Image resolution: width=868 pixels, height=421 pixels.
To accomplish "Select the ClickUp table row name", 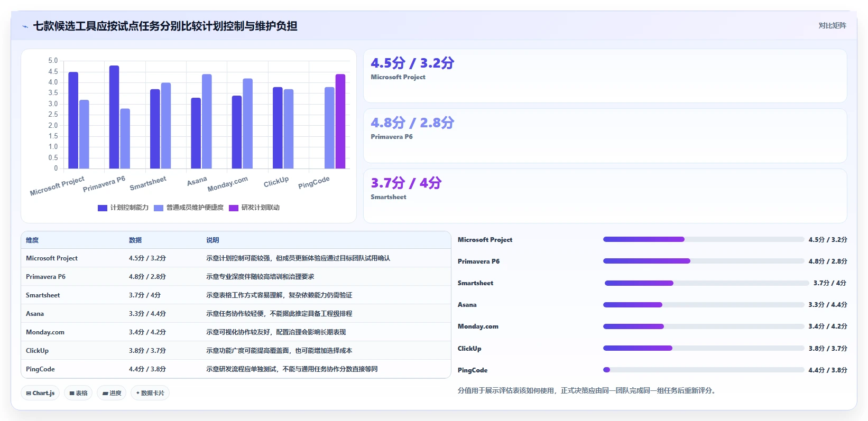I will coord(37,351).
